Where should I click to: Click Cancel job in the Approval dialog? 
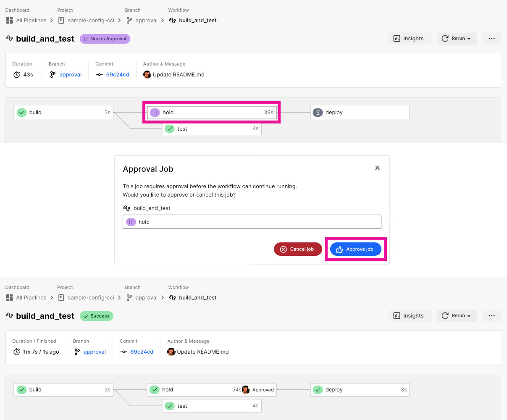pyautogui.click(x=298, y=249)
